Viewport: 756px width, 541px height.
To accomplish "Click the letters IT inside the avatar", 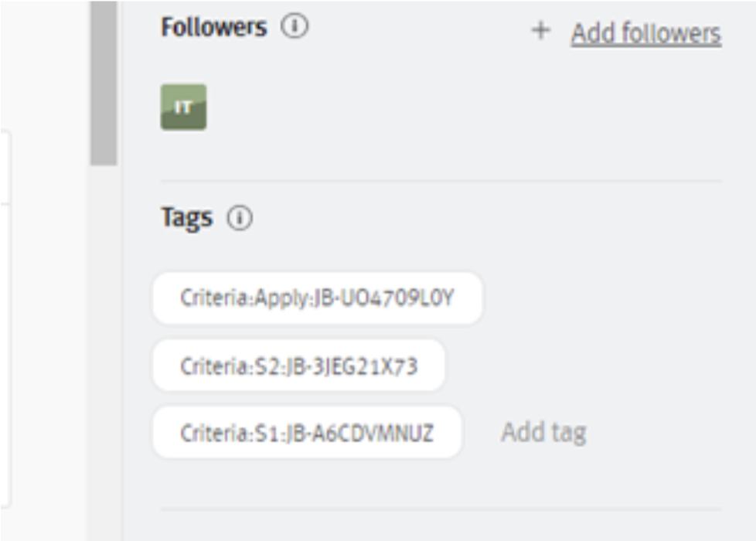I will [182, 107].
